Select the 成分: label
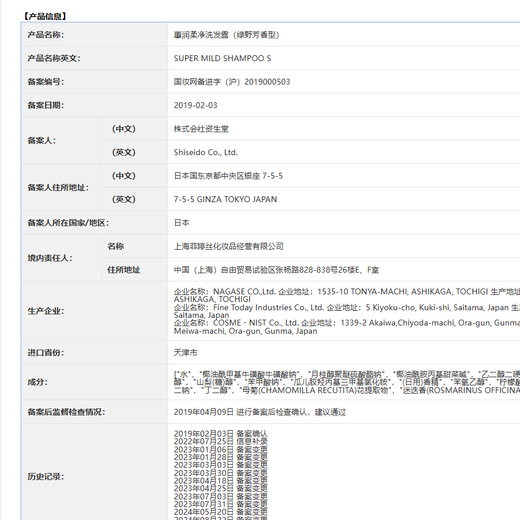Screen dimensions: 520x520 pyautogui.click(x=37, y=382)
